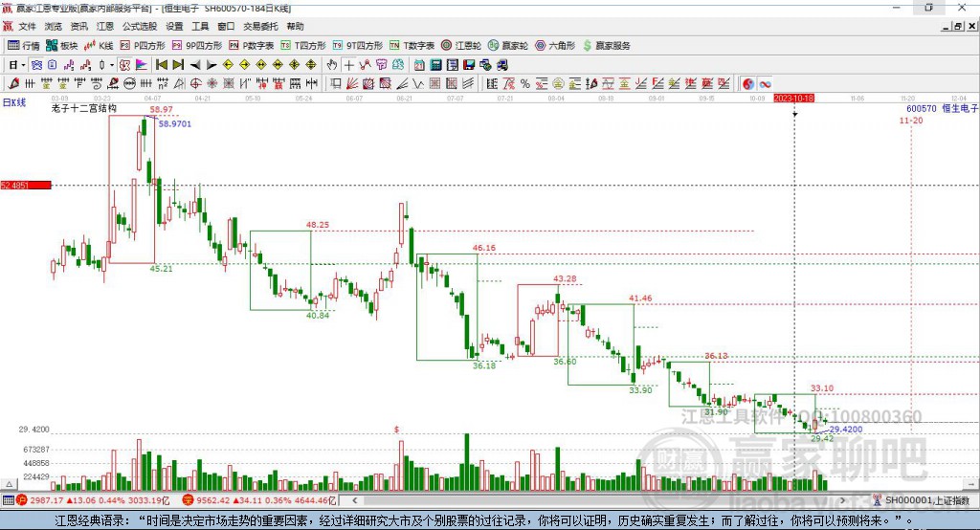Click the 上证 index 2987.17 status entry

[93, 500]
